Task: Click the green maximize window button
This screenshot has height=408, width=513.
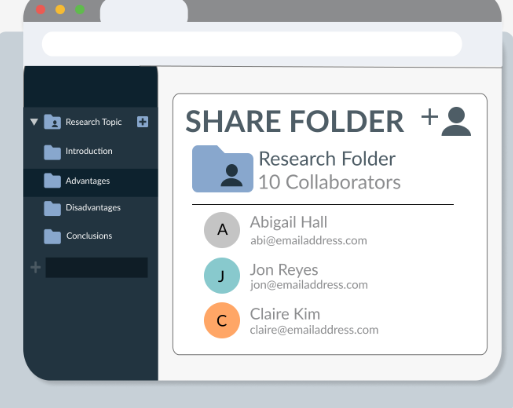Action: 80,10
